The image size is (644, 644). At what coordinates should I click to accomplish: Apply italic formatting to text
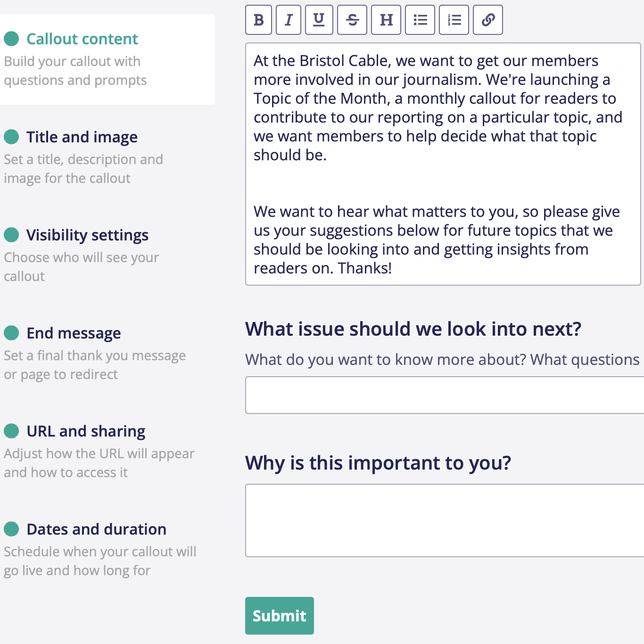[289, 20]
